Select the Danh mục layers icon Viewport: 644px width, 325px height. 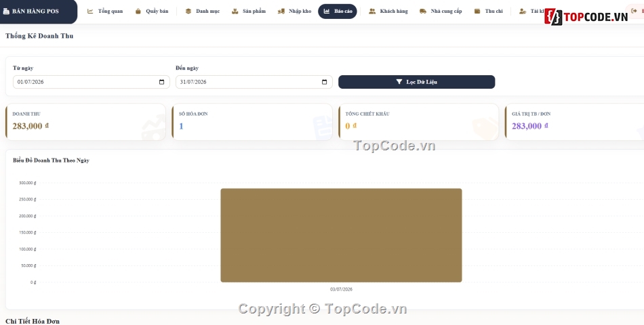[188, 11]
